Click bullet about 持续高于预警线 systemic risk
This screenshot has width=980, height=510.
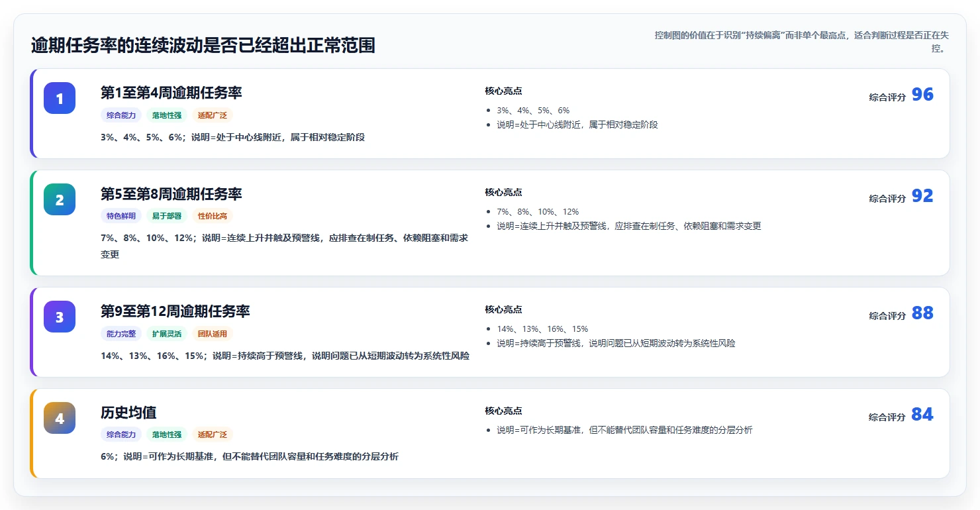(616, 344)
